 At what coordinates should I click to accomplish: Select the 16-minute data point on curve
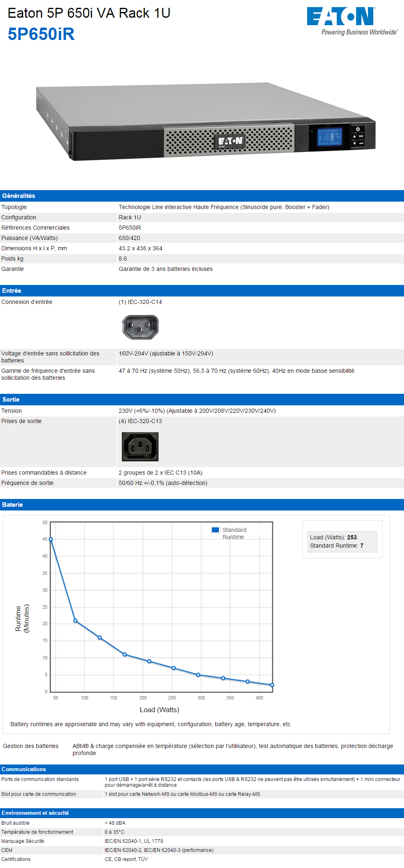point(100,637)
